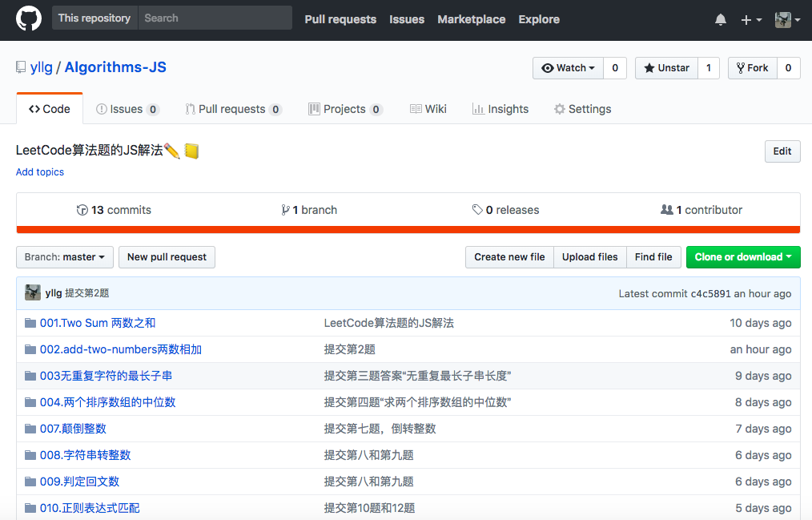812x520 pixels.
Task: Open the Settings tab
Action: pyautogui.click(x=583, y=109)
